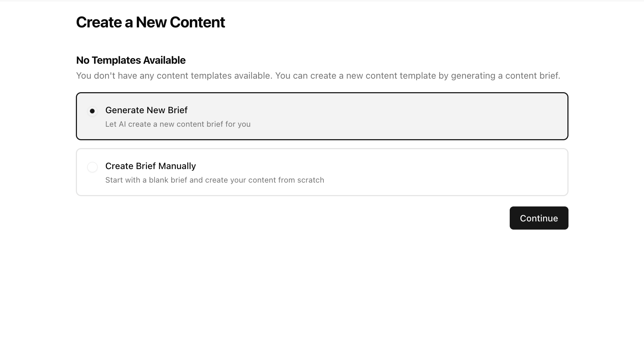Viewport: 644px width, 341px height.
Task: Click the "Create Brief Manually" option title
Action: (x=150, y=166)
